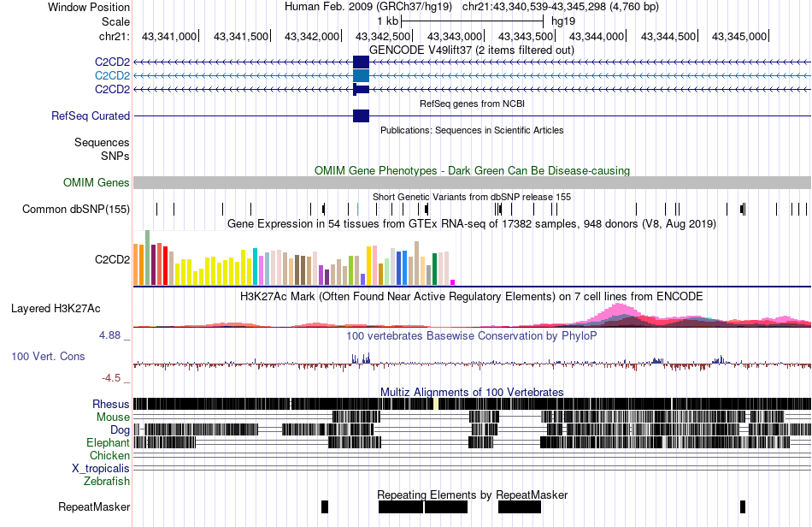The image size is (812, 527).
Task: Click the tallest sage-green GTEx expression bar
Action: pyautogui.click(x=148, y=258)
